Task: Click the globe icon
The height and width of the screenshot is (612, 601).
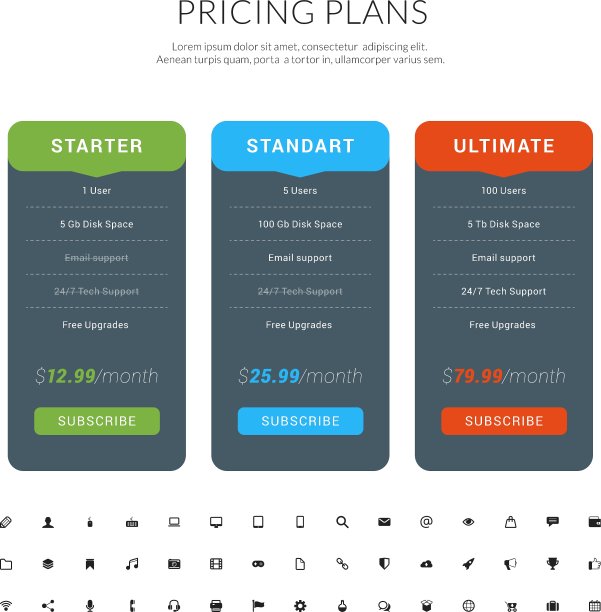Action: pyautogui.click(x=468, y=605)
